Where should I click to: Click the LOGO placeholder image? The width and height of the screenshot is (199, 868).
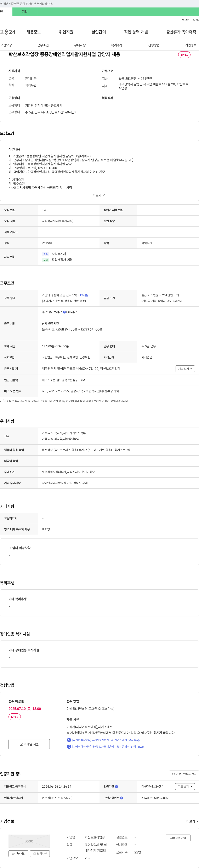[x=29, y=841]
